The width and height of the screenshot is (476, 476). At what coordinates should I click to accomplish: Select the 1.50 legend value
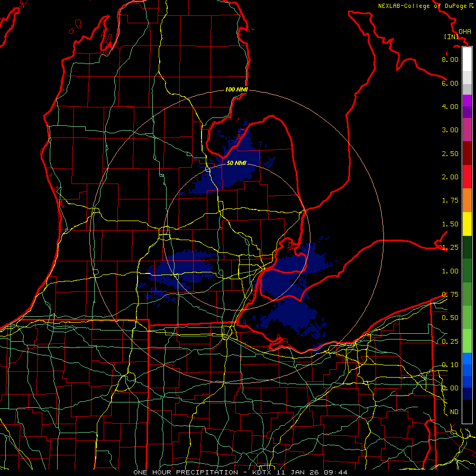[x=450, y=224]
